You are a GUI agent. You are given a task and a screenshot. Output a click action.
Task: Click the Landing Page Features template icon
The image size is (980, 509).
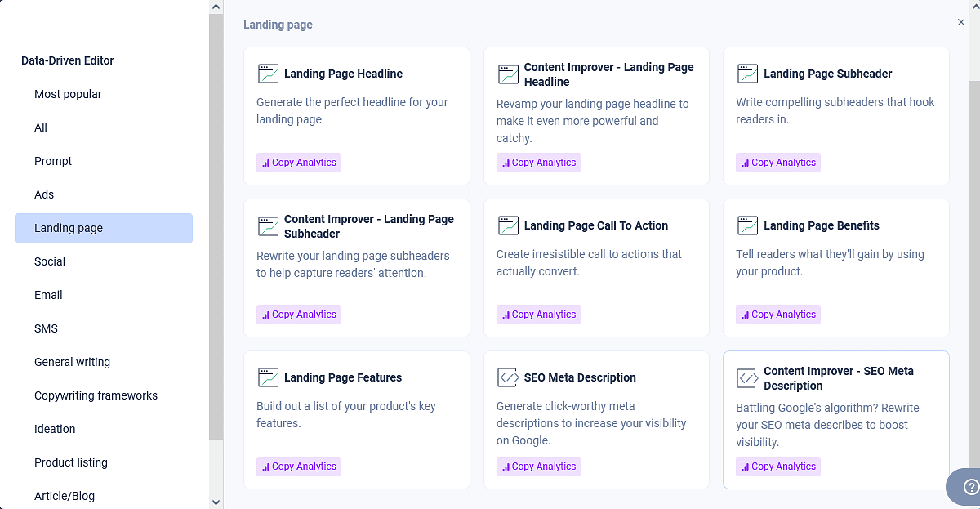coord(268,377)
